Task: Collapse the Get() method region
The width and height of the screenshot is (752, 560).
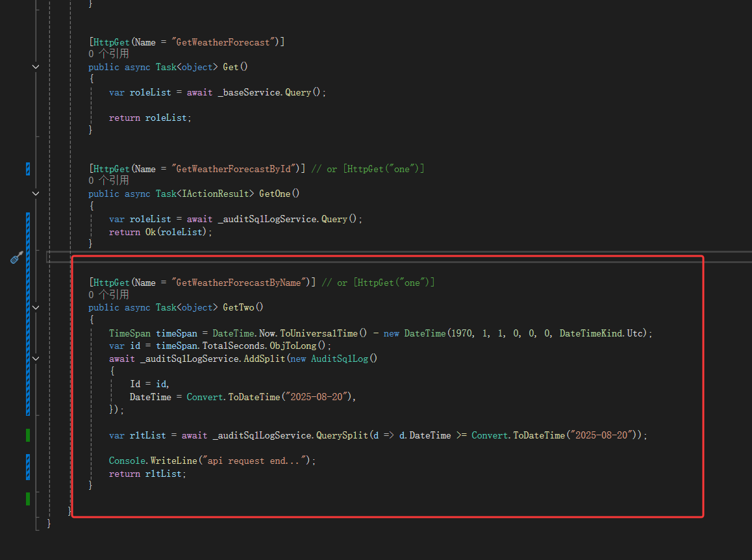Action: pyautogui.click(x=36, y=67)
